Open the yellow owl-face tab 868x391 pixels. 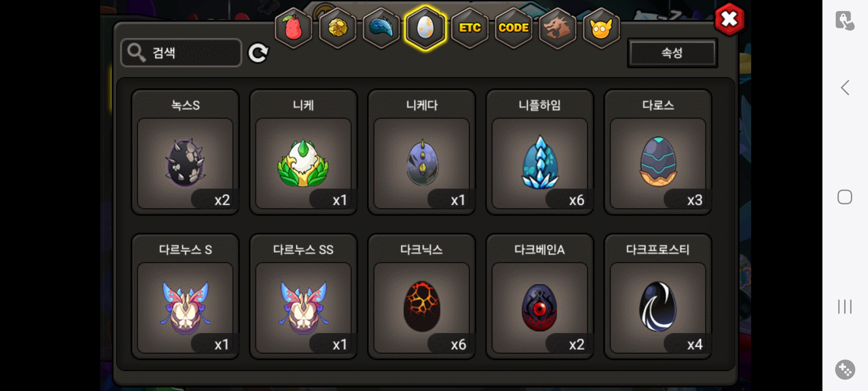click(601, 28)
